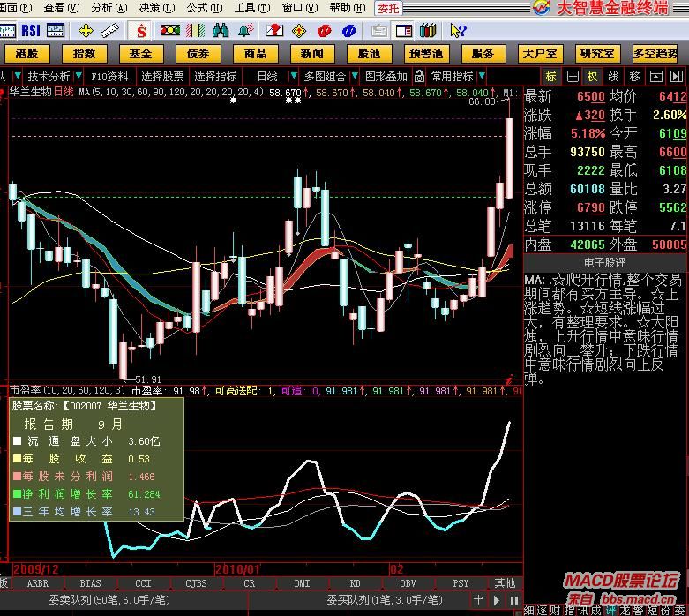Expand the 技术分析 dropdown arrow
The height and width of the screenshot is (616, 689).
point(79,76)
